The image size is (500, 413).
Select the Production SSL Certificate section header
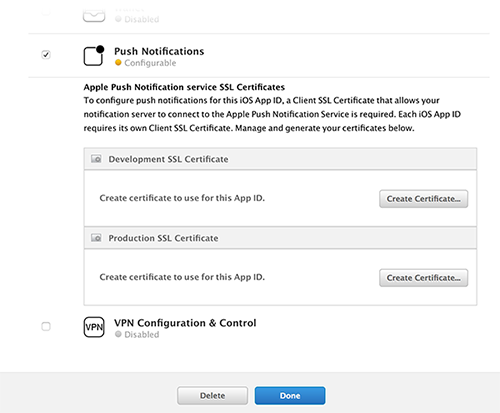coord(280,238)
